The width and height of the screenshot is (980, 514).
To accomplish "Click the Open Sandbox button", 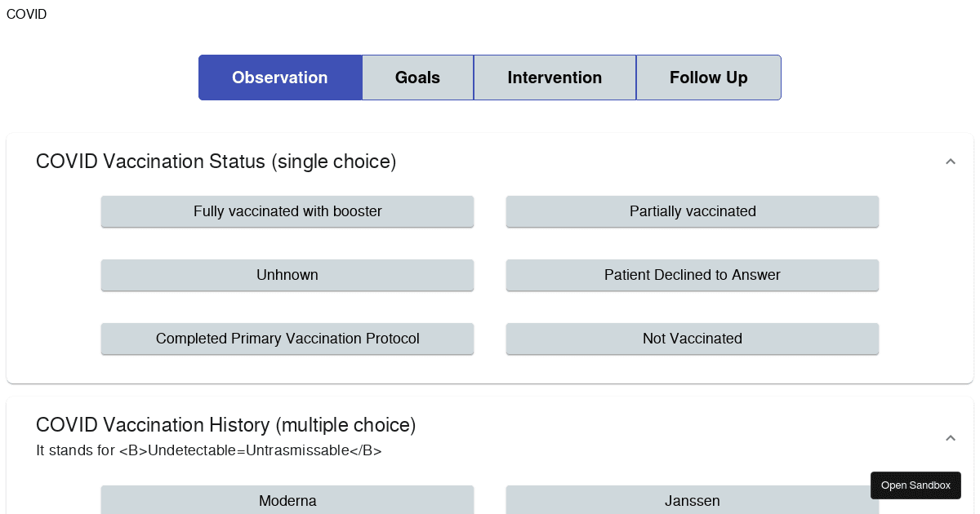I will click(x=915, y=485).
